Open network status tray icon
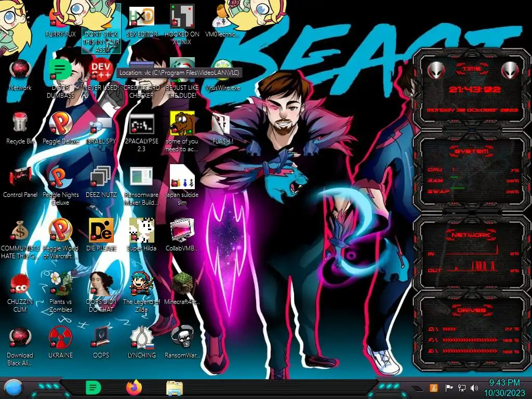The image size is (532, 399). point(462,388)
